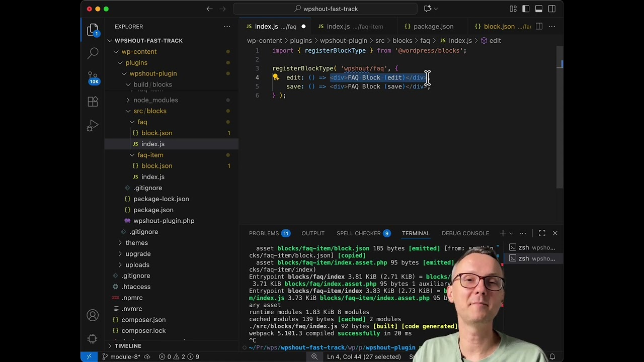The height and width of the screenshot is (362, 644).
Task: Click the lightbulb code action on line 4
Action: (276, 77)
